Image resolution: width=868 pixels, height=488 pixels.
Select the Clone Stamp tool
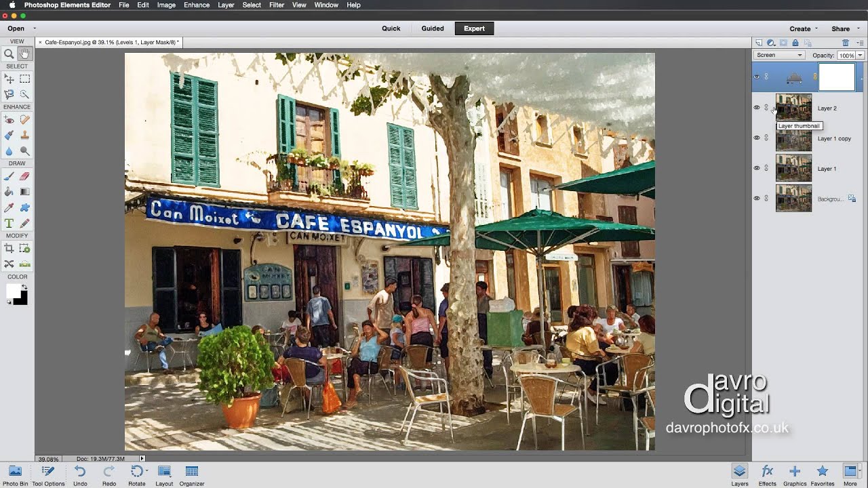[x=24, y=136]
